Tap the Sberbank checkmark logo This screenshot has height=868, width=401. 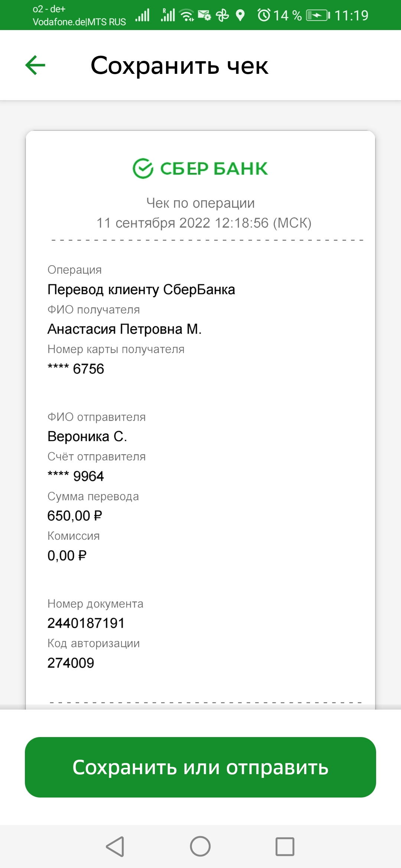(x=143, y=168)
